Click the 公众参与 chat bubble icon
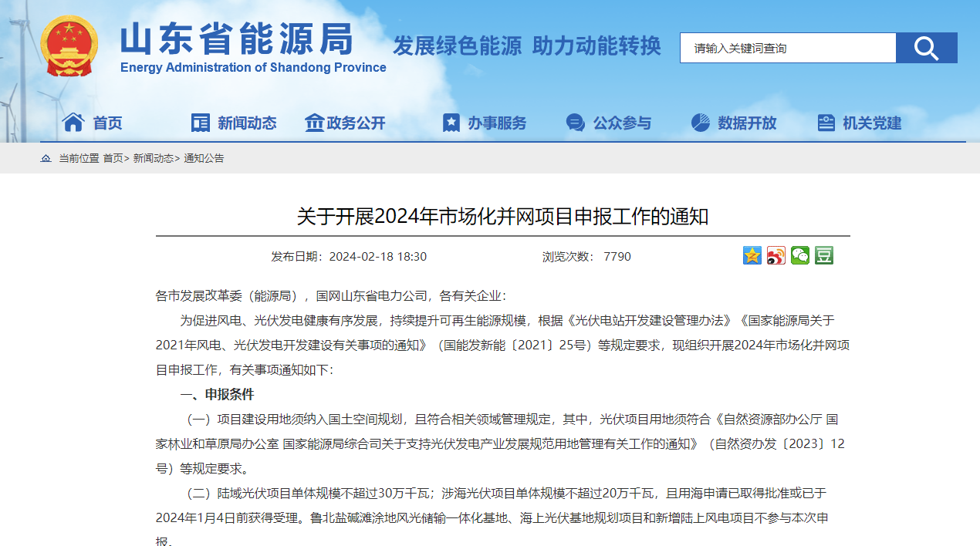 [x=575, y=123]
